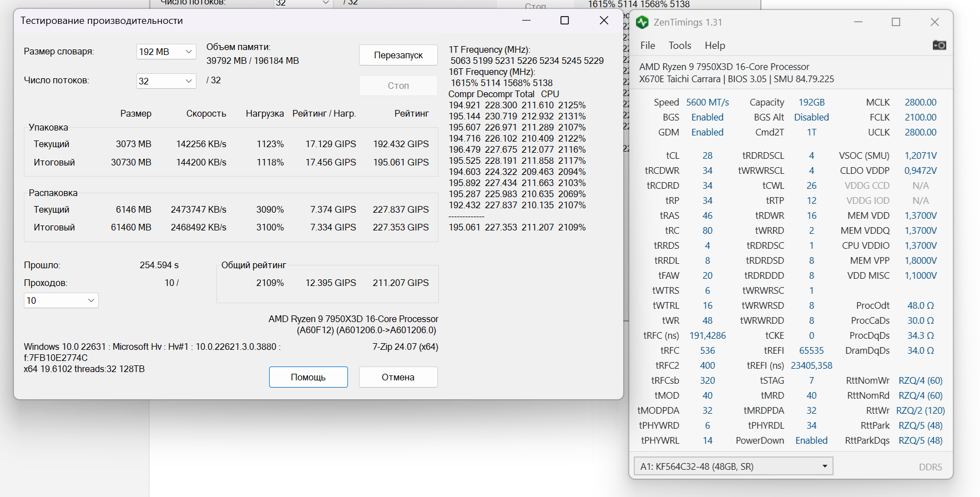Open the Help menu in ZenTimings
This screenshot has width=980, height=497.
pyautogui.click(x=715, y=46)
